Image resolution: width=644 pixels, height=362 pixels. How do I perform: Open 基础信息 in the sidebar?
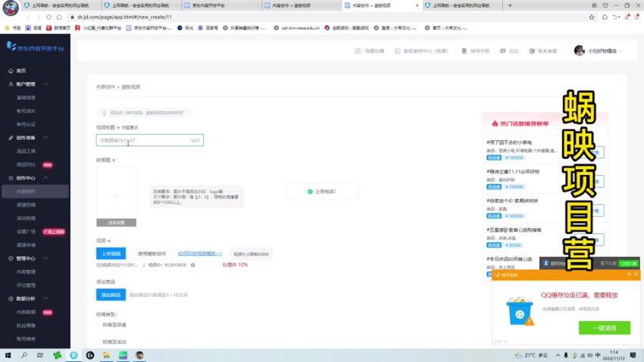(x=26, y=98)
